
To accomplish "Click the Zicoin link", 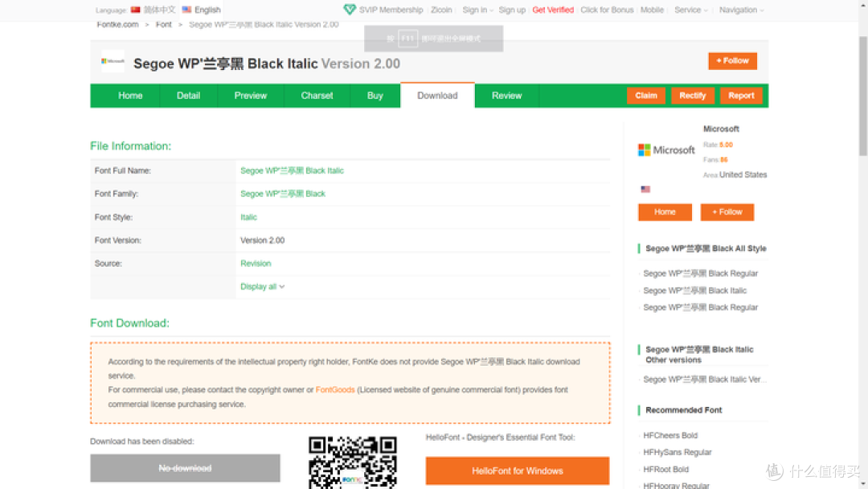I will coord(441,10).
